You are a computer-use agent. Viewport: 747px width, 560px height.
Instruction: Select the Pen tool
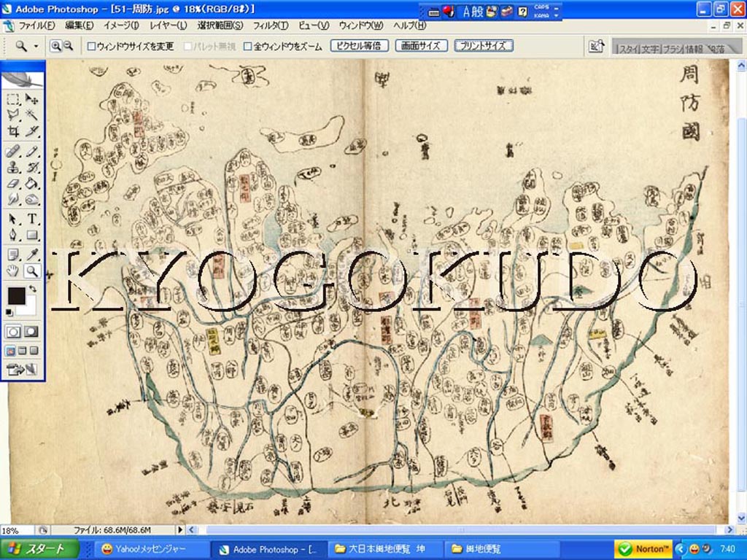click(x=13, y=235)
